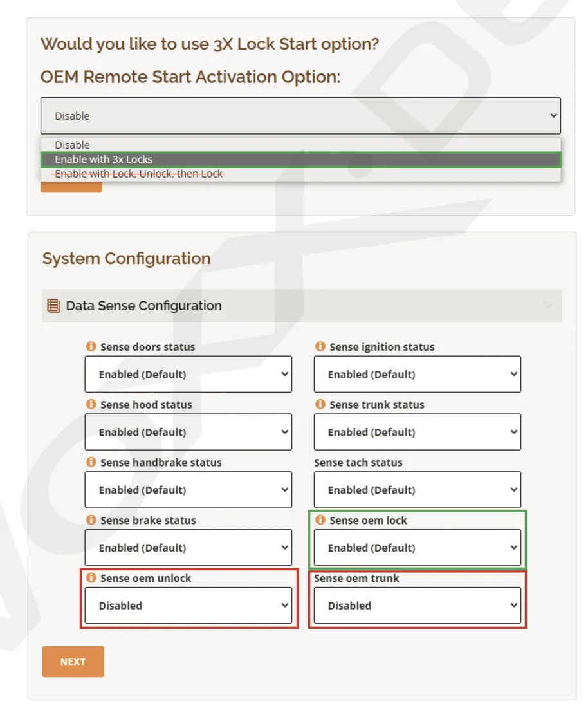Click info icon beside Sense handbrake status
This screenshot has height=717, width=588.
coord(91,463)
